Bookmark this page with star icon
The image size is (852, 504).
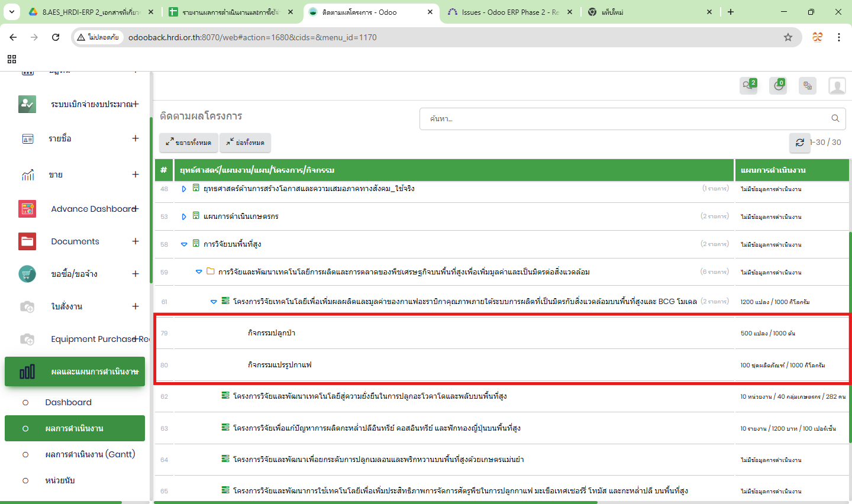pos(788,37)
